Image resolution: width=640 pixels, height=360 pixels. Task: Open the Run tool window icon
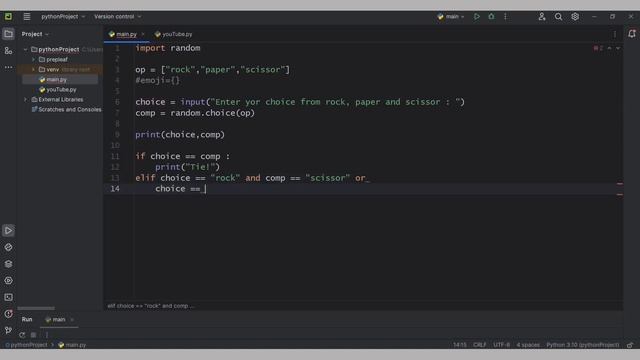point(8,231)
